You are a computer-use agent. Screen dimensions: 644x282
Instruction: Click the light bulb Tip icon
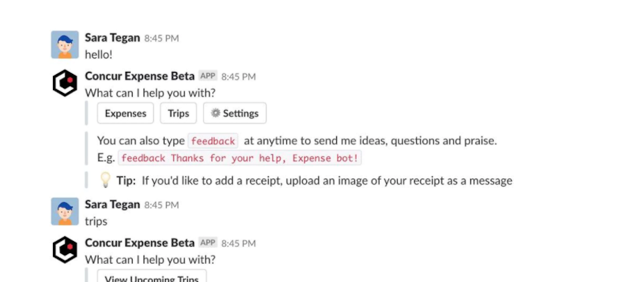coord(105,180)
